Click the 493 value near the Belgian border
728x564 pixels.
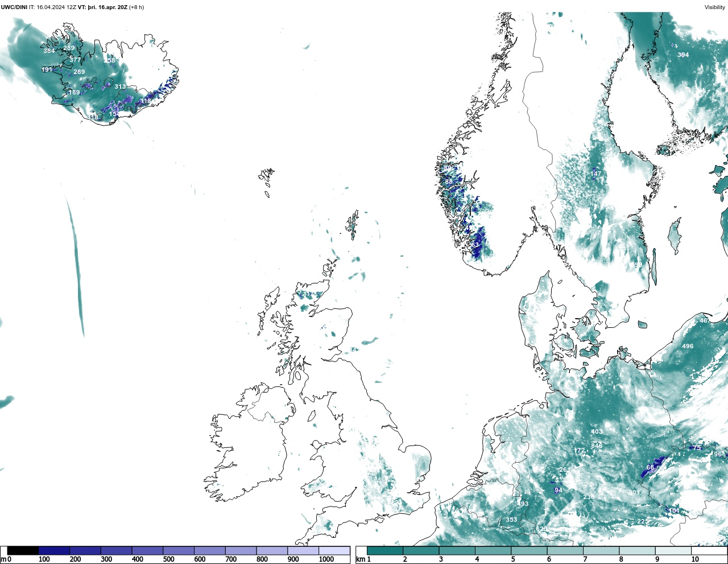point(523,504)
